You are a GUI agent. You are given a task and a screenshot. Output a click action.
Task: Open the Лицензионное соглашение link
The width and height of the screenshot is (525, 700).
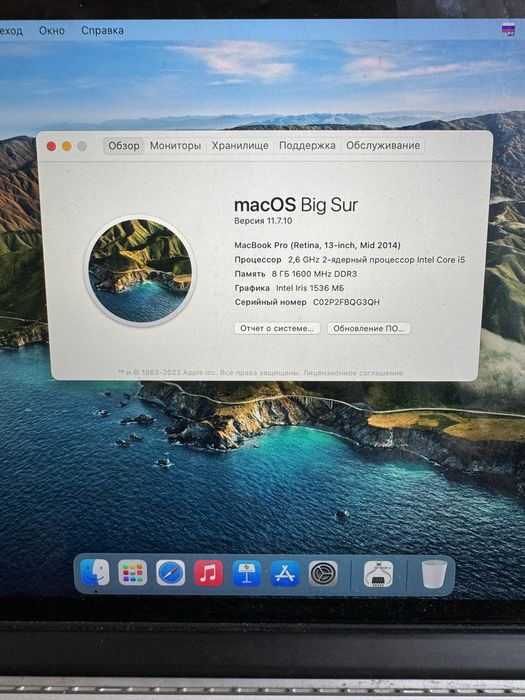[353, 373]
